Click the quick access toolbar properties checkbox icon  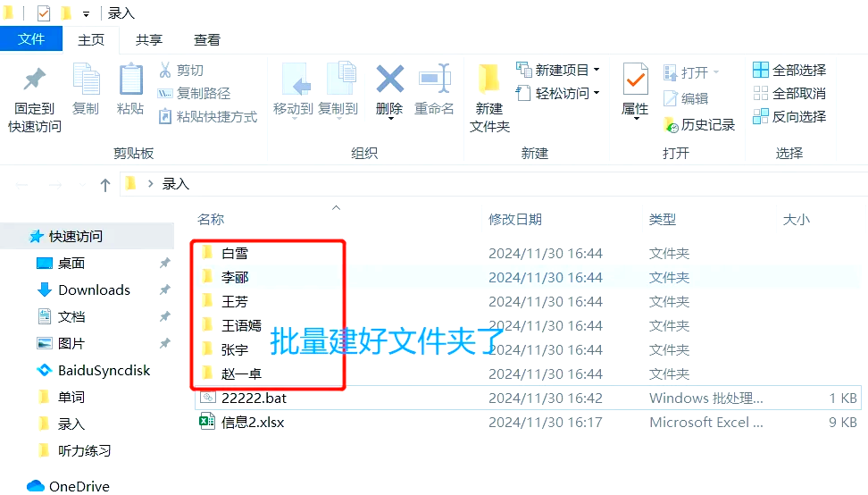pos(44,13)
